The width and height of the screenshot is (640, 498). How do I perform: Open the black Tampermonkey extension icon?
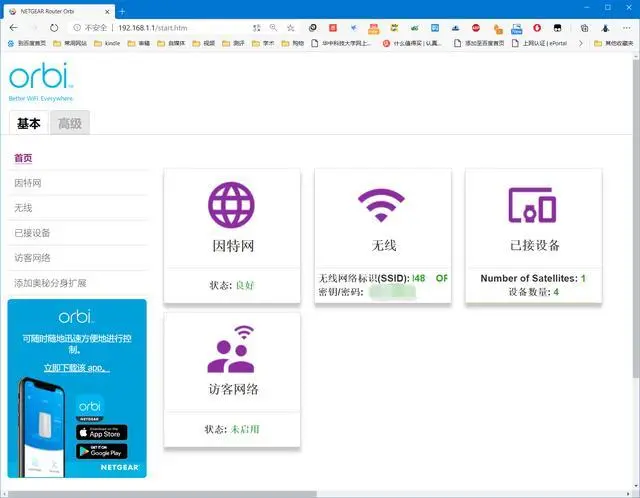[557, 28]
